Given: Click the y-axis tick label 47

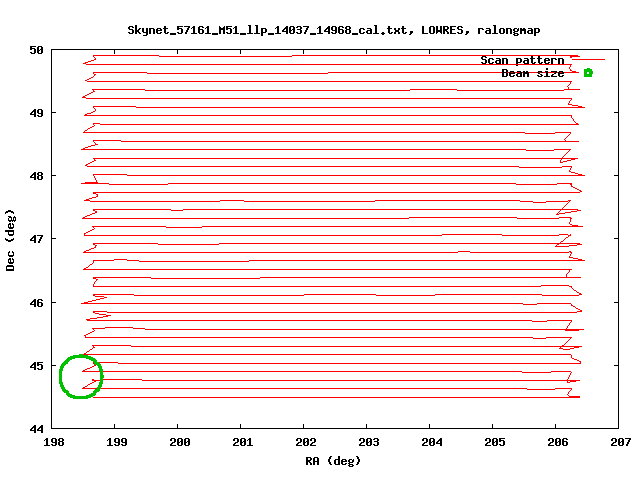Looking at the screenshot, I should [36, 239].
